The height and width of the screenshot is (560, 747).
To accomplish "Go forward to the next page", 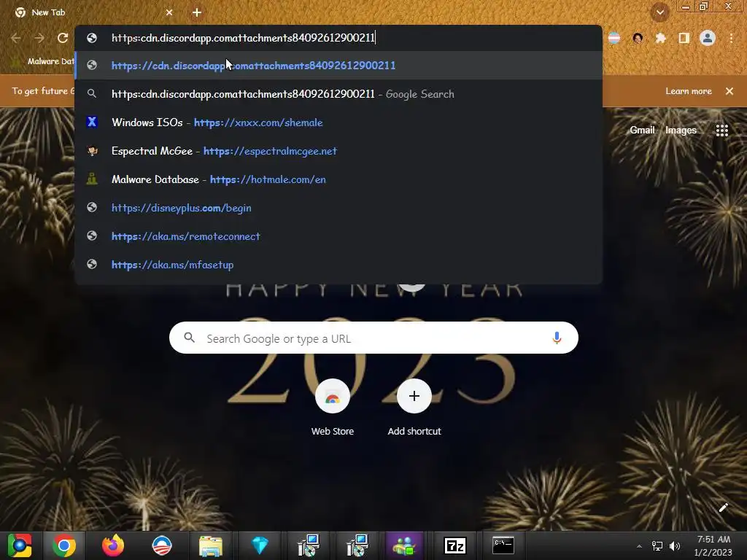I will pyautogui.click(x=39, y=38).
